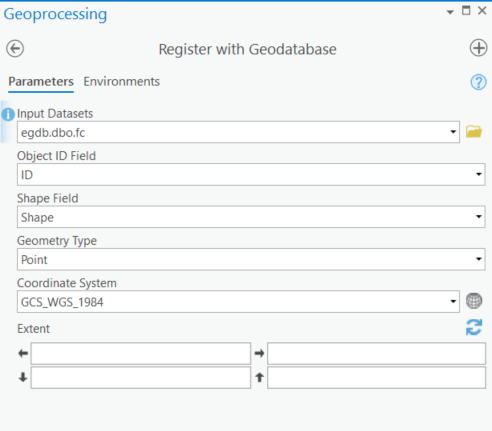This screenshot has width=492, height=431.
Task: Click the left extent input box
Action: (x=141, y=353)
